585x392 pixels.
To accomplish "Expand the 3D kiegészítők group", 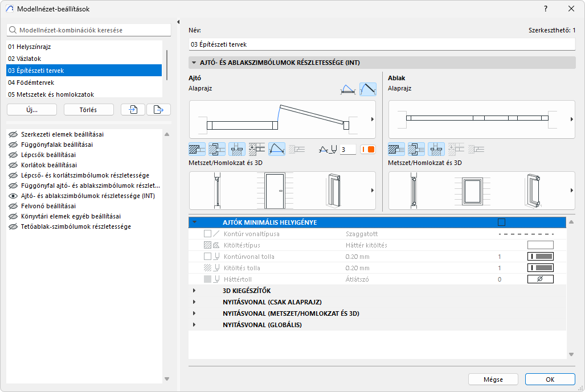I will (194, 291).
